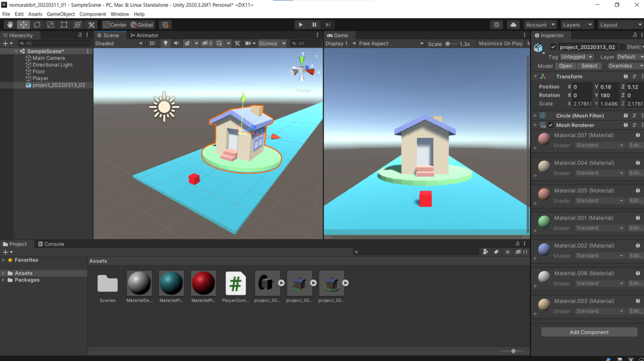The image size is (644, 361).
Task: Toggle scene effects (skybox) icon
Action: click(x=187, y=44)
